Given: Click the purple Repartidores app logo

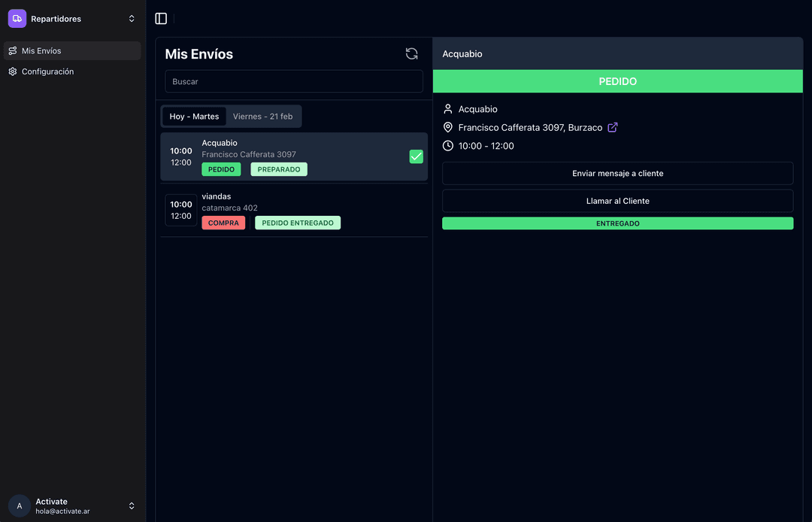Looking at the screenshot, I should pos(17,17).
